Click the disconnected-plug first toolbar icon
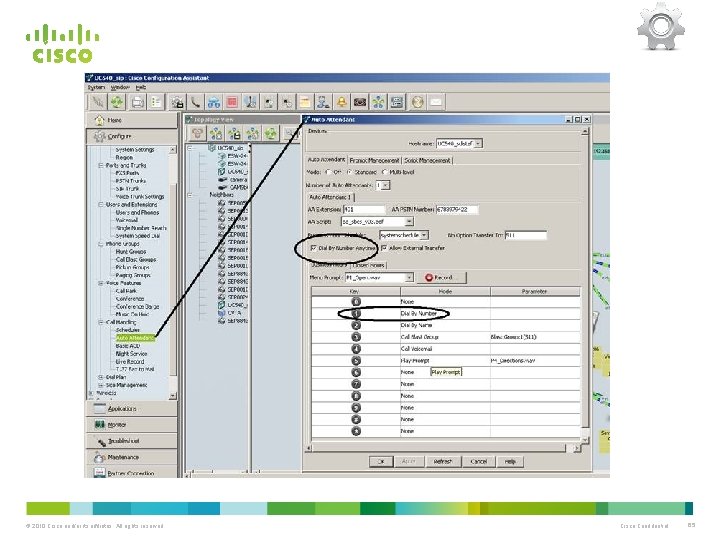The height and width of the screenshot is (540, 720). (97, 102)
